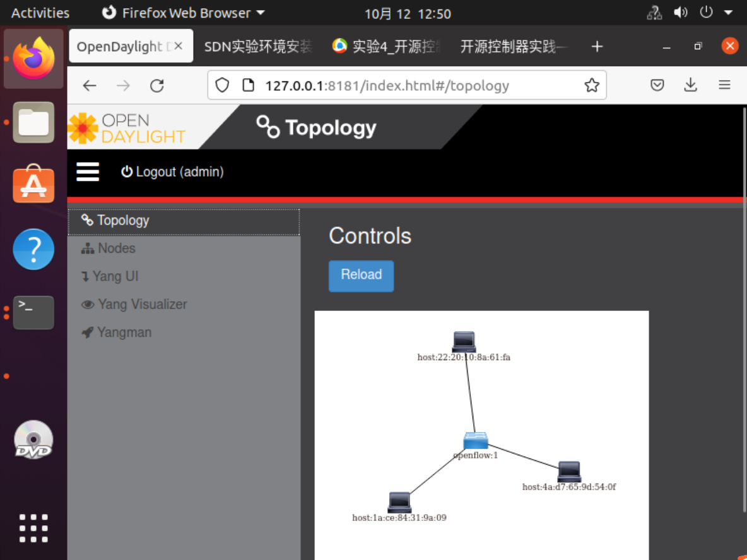
Task: Click the DVD disc icon in the dock
Action: point(33,440)
